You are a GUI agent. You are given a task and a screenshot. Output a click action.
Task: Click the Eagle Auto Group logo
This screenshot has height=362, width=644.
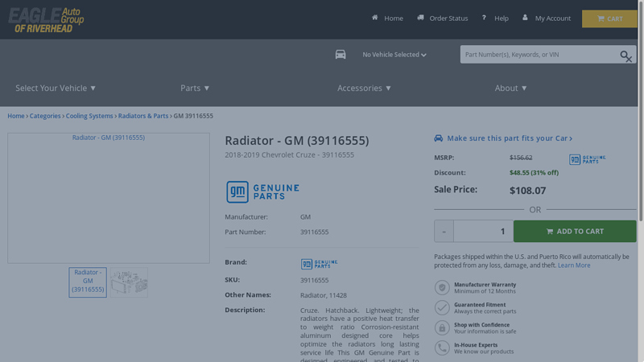click(x=46, y=20)
